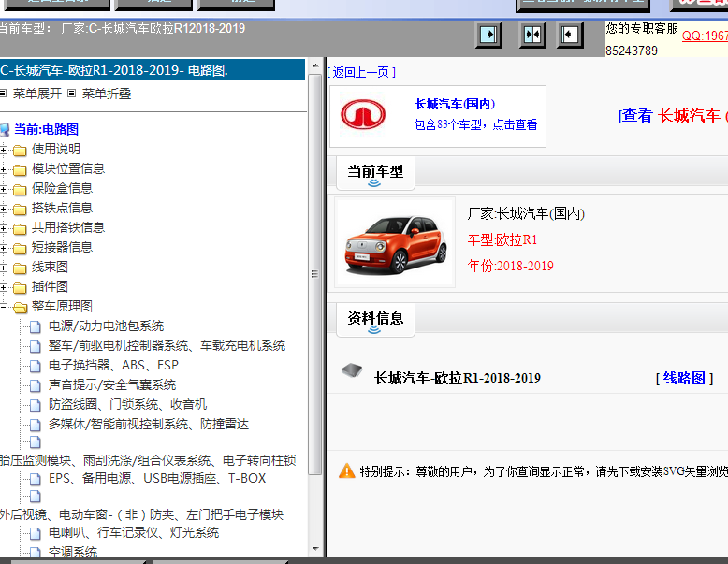The height and width of the screenshot is (564, 728).
Task: Click the orange 欧拉R1 car thumbnail
Action: point(395,243)
